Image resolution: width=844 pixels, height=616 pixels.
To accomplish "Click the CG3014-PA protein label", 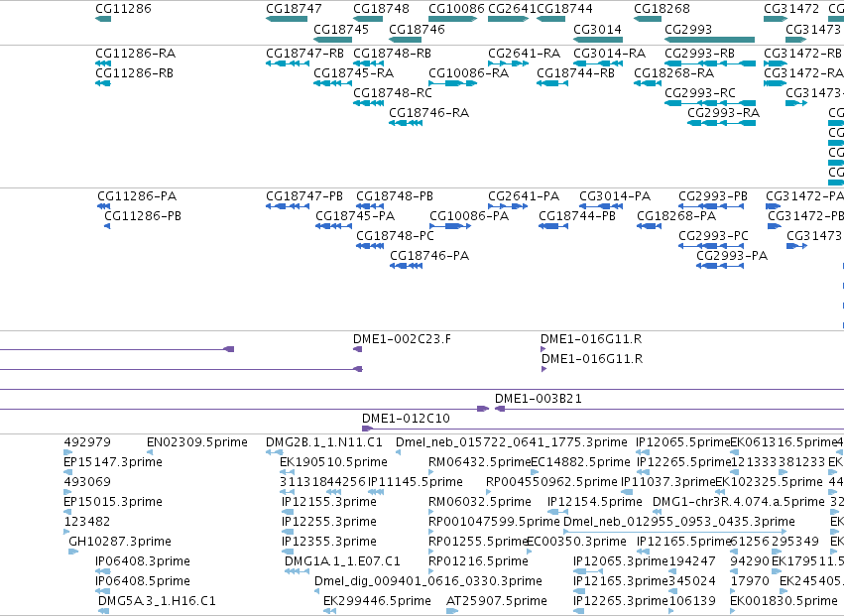I will [x=615, y=196].
